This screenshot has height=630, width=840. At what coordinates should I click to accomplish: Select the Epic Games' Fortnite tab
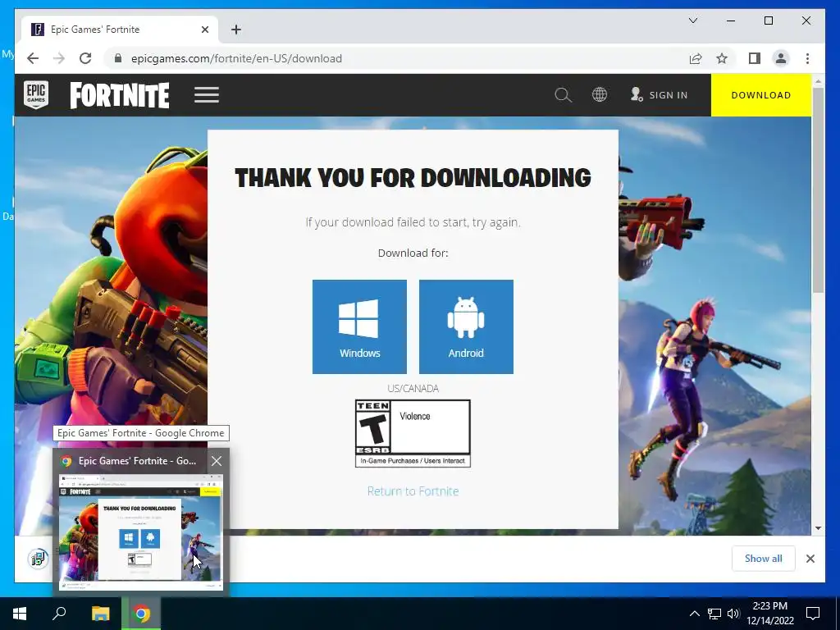[120, 30]
